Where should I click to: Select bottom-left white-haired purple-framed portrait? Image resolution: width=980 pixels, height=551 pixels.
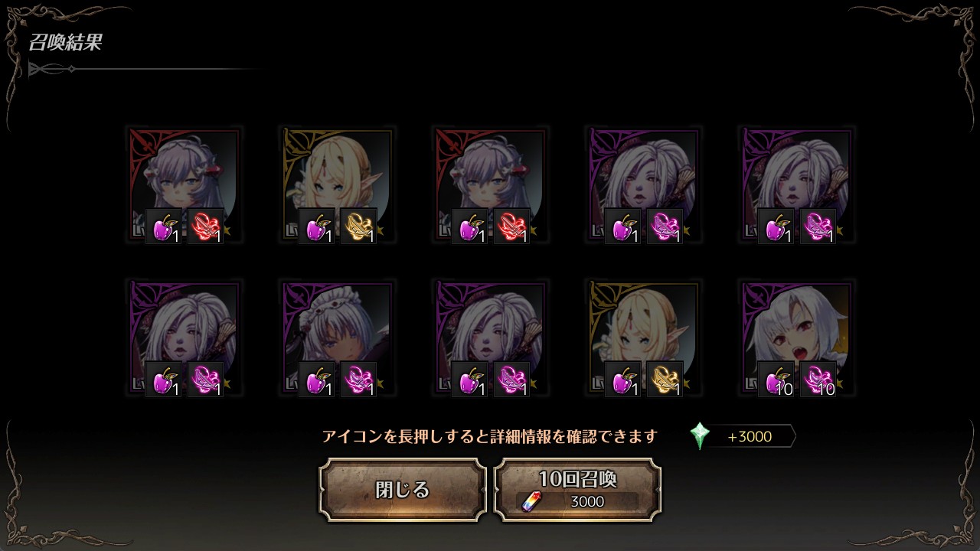click(185, 337)
